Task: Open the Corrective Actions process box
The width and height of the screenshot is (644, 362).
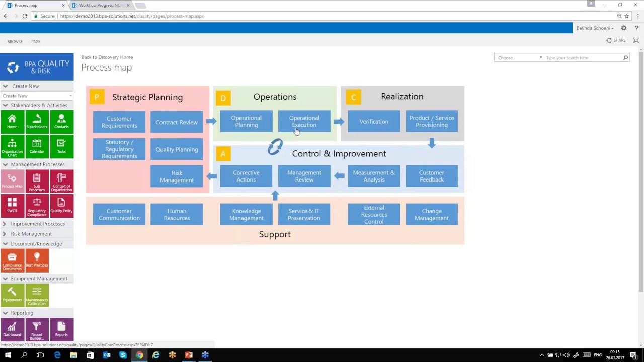Action: pyautogui.click(x=246, y=176)
